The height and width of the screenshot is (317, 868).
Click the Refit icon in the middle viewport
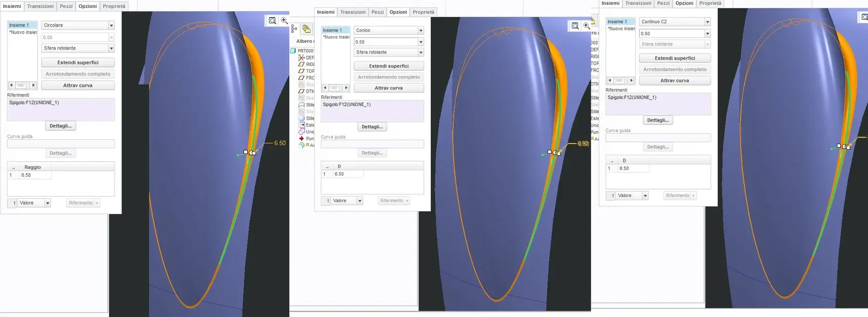tap(575, 26)
